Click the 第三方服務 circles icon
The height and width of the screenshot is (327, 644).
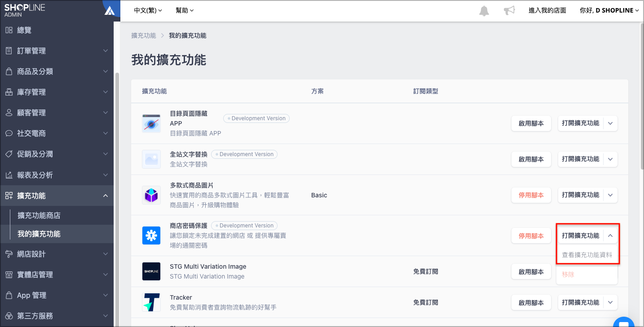click(9, 316)
